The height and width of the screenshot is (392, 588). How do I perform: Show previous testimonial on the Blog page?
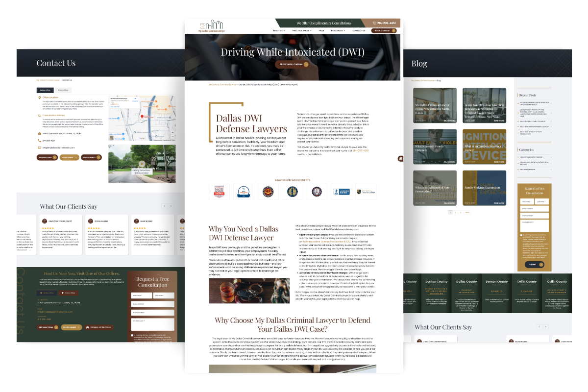coord(539,326)
